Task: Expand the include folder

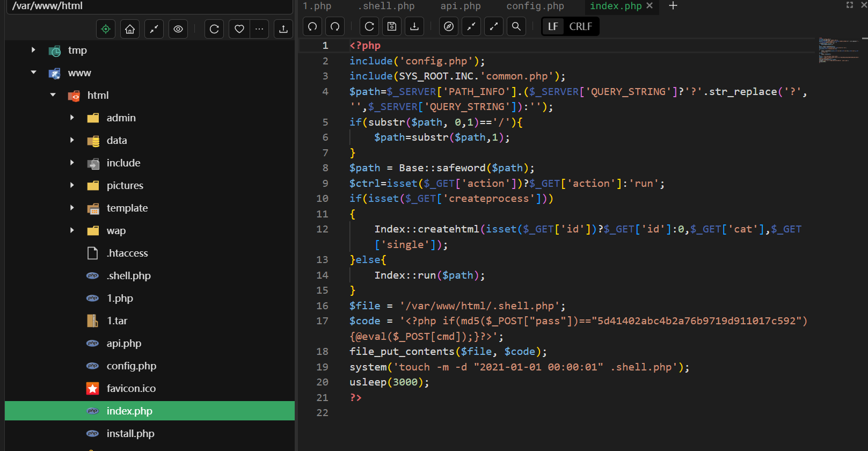Action: point(72,163)
